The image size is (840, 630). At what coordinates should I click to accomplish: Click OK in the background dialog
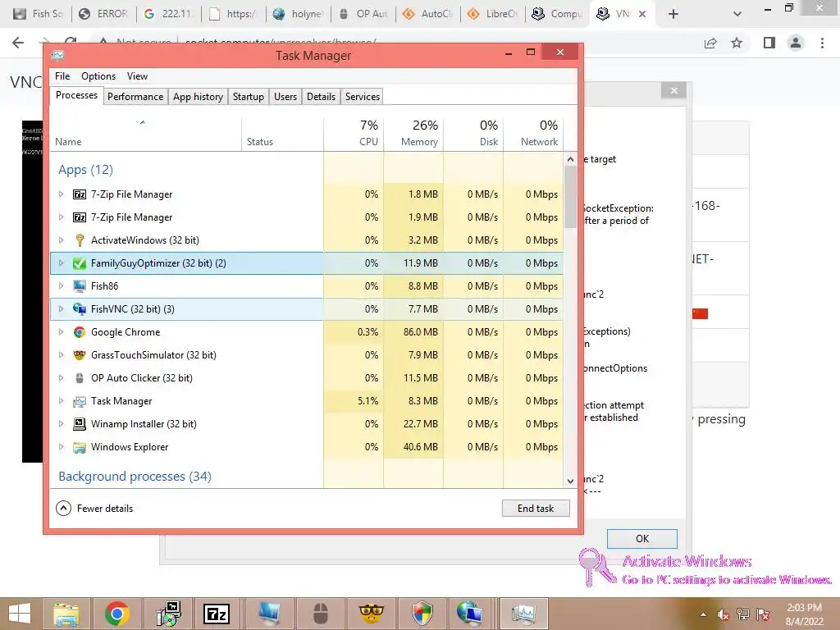tap(641, 538)
